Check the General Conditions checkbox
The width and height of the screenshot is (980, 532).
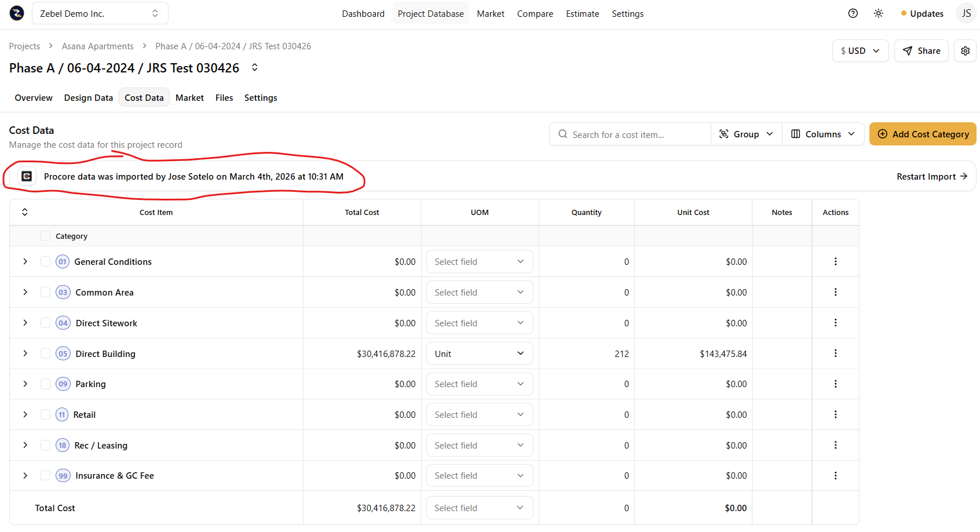click(45, 261)
